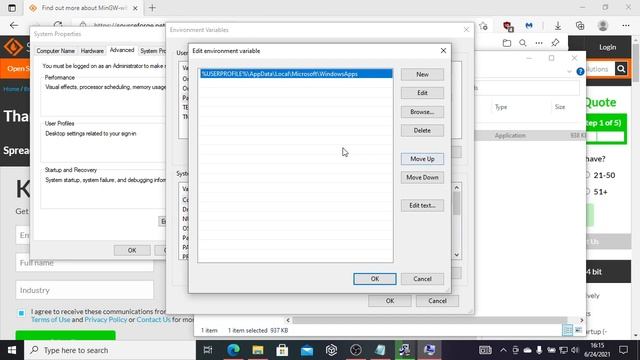The height and width of the screenshot is (360, 640).
Task: Open the Edge profile avatar
Action: (x=603, y=26)
